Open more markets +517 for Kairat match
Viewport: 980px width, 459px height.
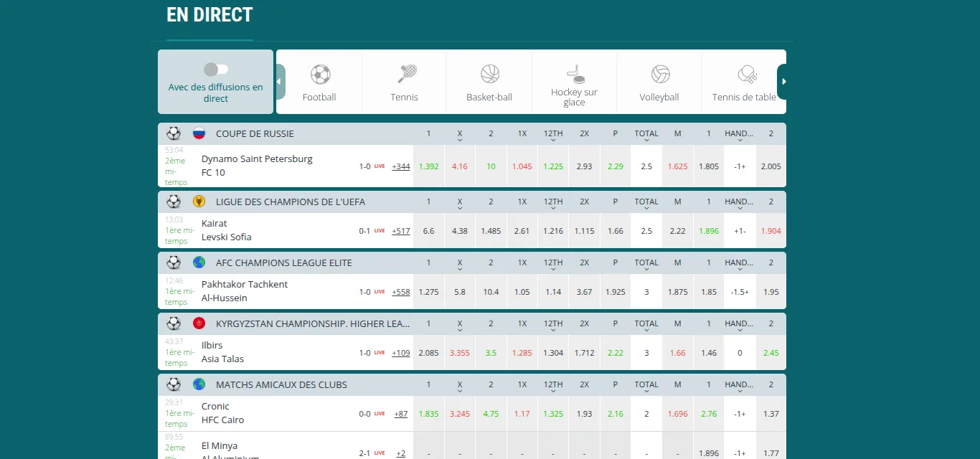coord(401,231)
